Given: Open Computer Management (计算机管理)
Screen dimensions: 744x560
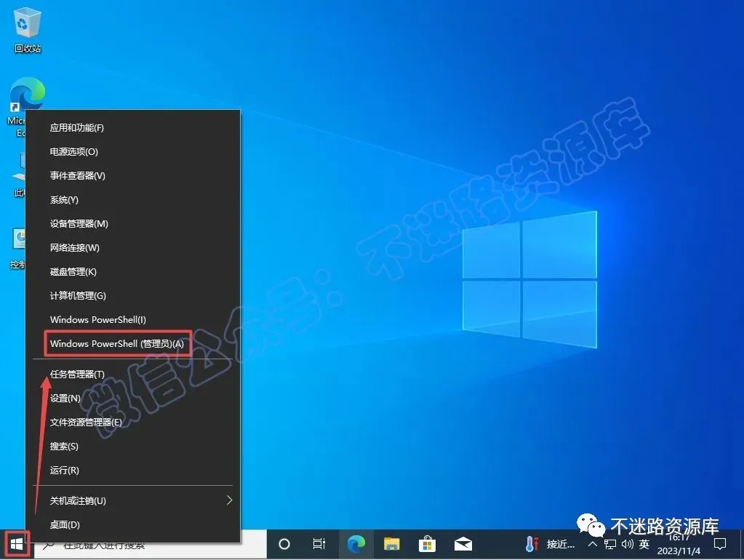Looking at the screenshot, I should point(133,296).
